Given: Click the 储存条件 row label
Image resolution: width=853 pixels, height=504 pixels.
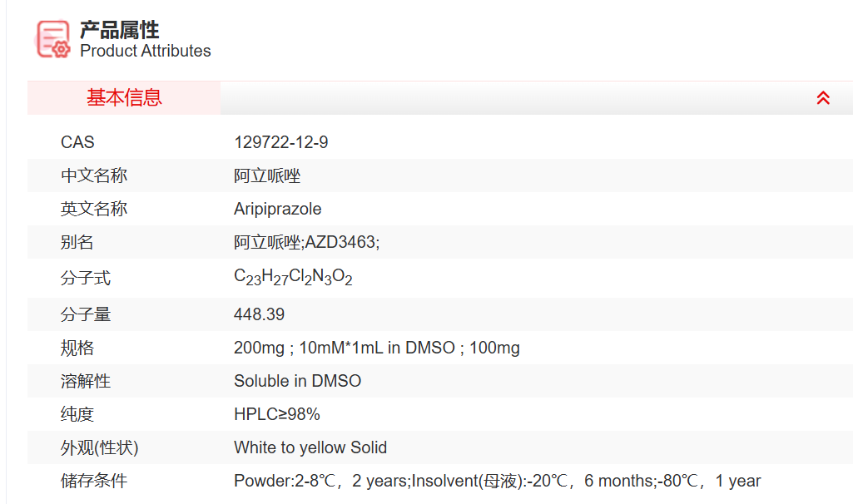Looking at the screenshot, I should 94,481.
